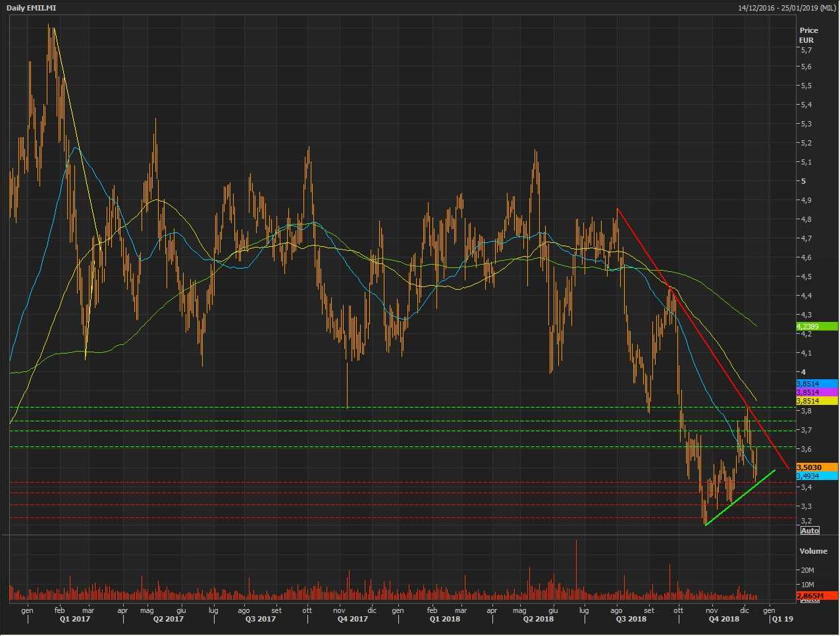The image size is (840, 636).
Task: Click the Q1 2017 quarter label
Action: pos(75,619)
